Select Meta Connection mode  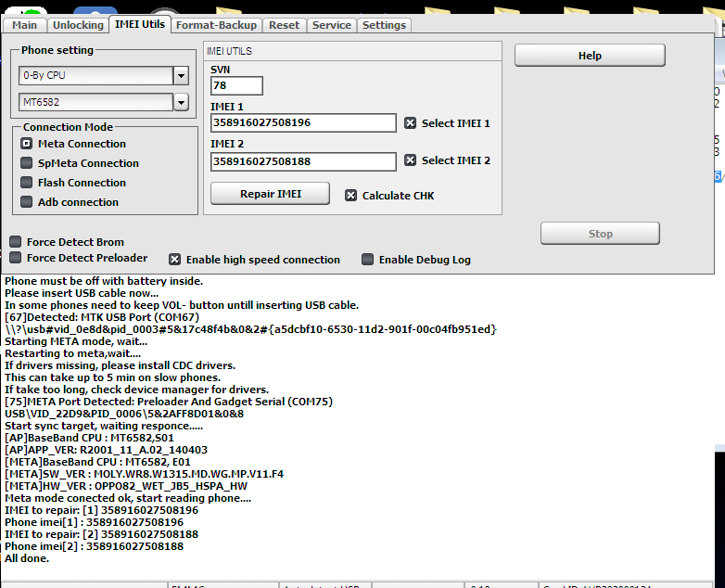pyautogui.click(x=27, y=144)
